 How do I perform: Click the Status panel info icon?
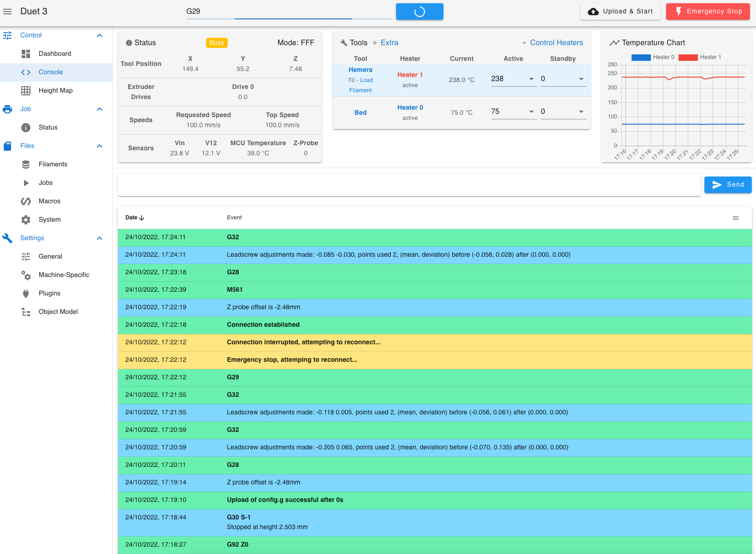coord(129,43)
